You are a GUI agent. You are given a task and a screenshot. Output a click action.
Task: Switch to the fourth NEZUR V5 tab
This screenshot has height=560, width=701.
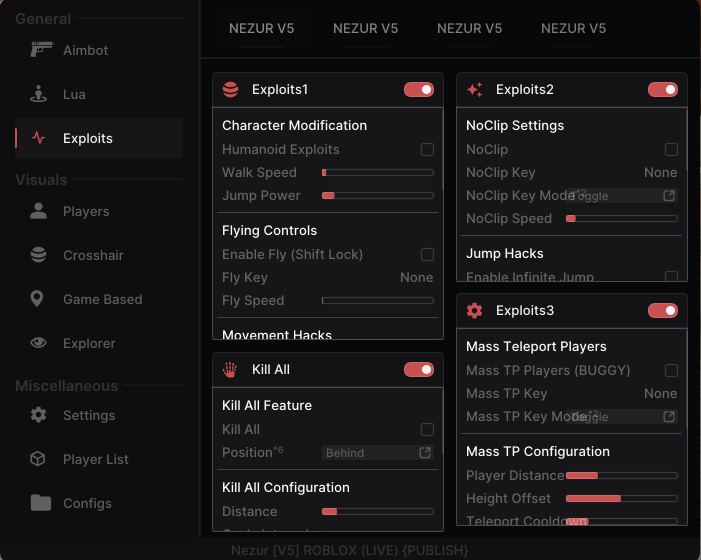click(574, 29)
